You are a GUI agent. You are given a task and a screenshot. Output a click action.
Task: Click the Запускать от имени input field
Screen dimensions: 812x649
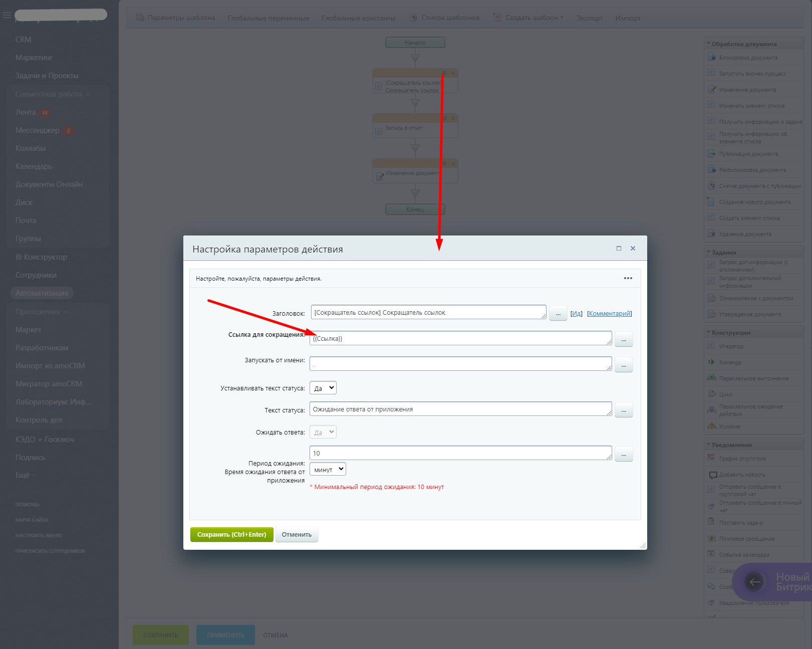tap(461, 364)
